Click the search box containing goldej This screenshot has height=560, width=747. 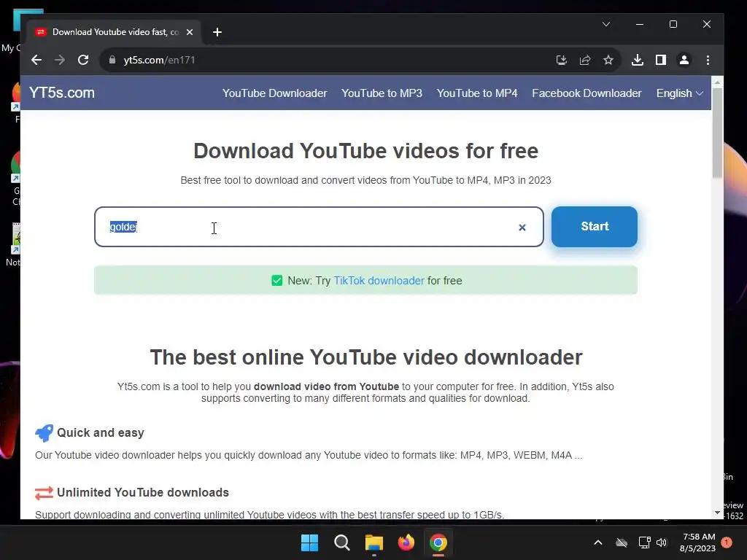pos(319,227)
